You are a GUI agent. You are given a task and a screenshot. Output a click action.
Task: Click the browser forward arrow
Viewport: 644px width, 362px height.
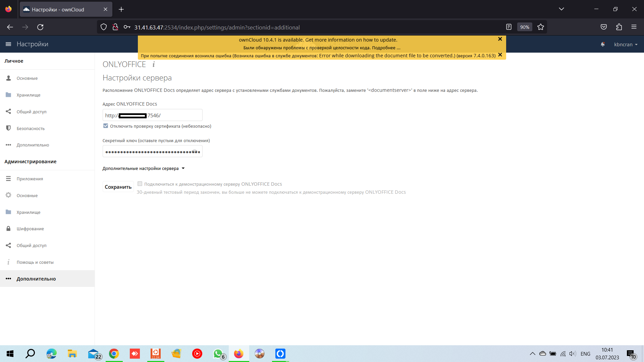point(25,27)
